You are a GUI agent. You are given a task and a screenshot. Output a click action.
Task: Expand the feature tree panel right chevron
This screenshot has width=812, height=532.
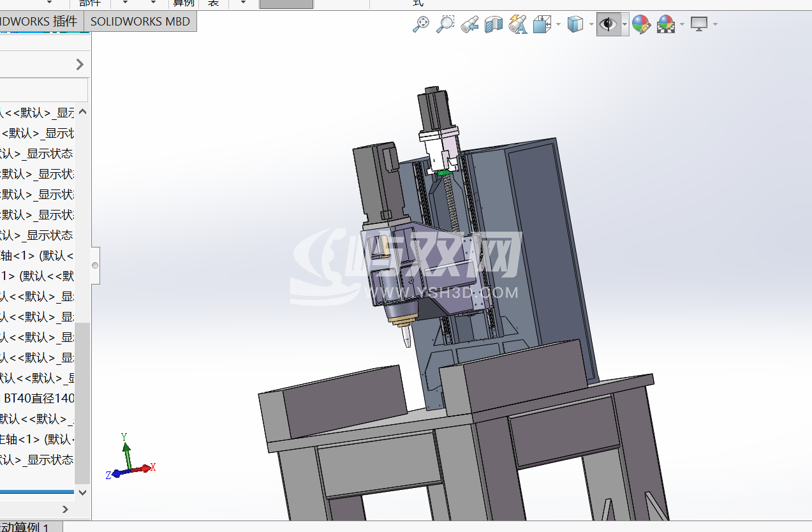(x=80, y=64)
